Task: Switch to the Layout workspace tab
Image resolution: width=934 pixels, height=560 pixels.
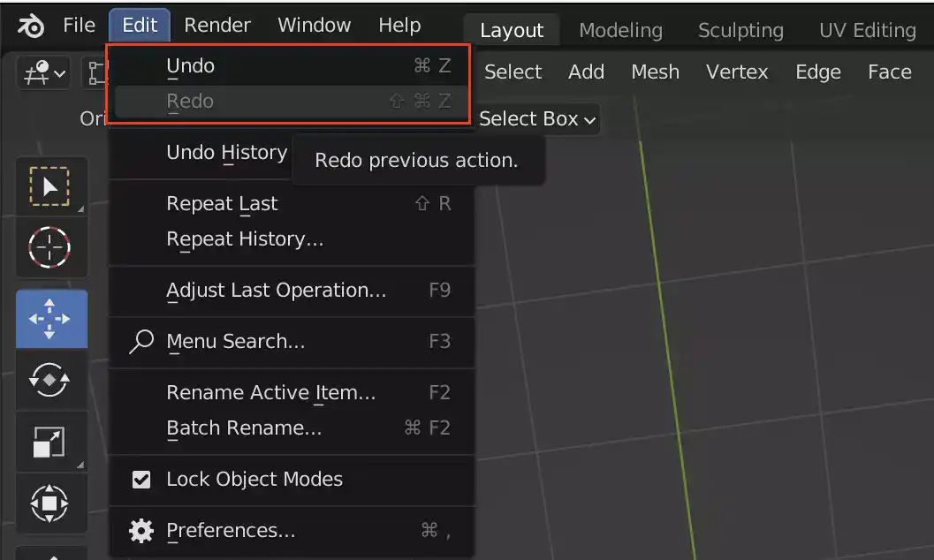Action: (512, 30)
